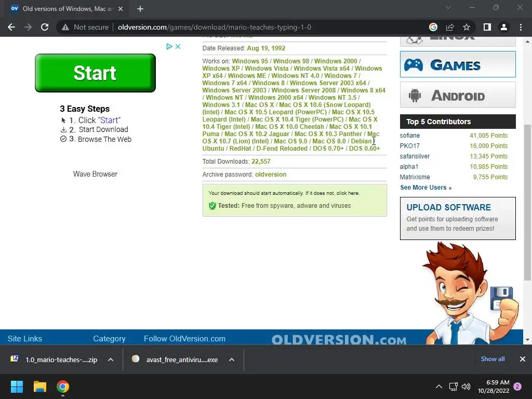This screenshot has height=399, width=532.
Task: Click the avast file icon in downloads bar
Action: coord(136,358)
